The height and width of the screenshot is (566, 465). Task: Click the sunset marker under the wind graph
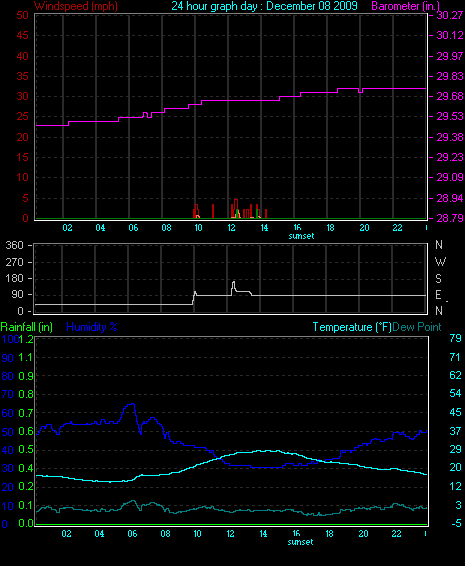(x=301, y=236)
